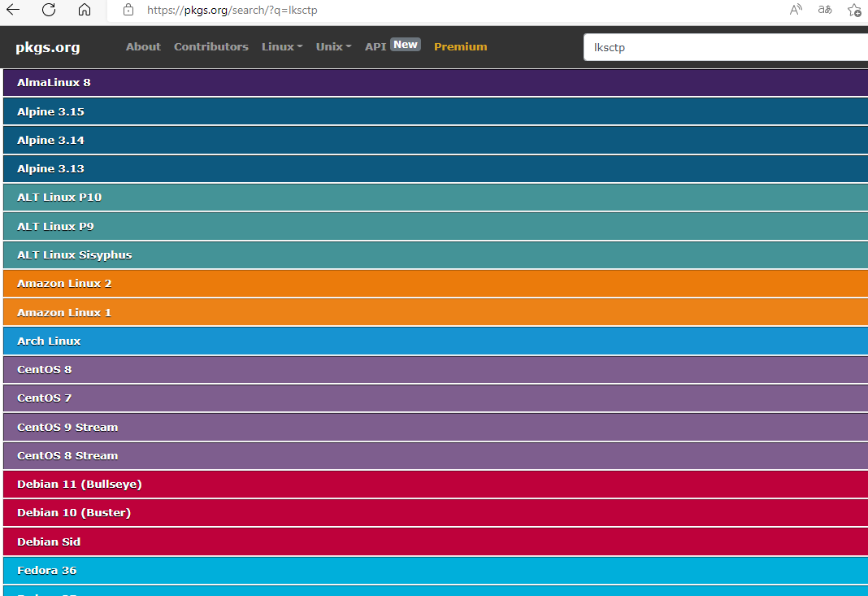Open the pkgs.org home logo
Screen dimensions: 868x596
pyautogui.click(x=48, y=47)
